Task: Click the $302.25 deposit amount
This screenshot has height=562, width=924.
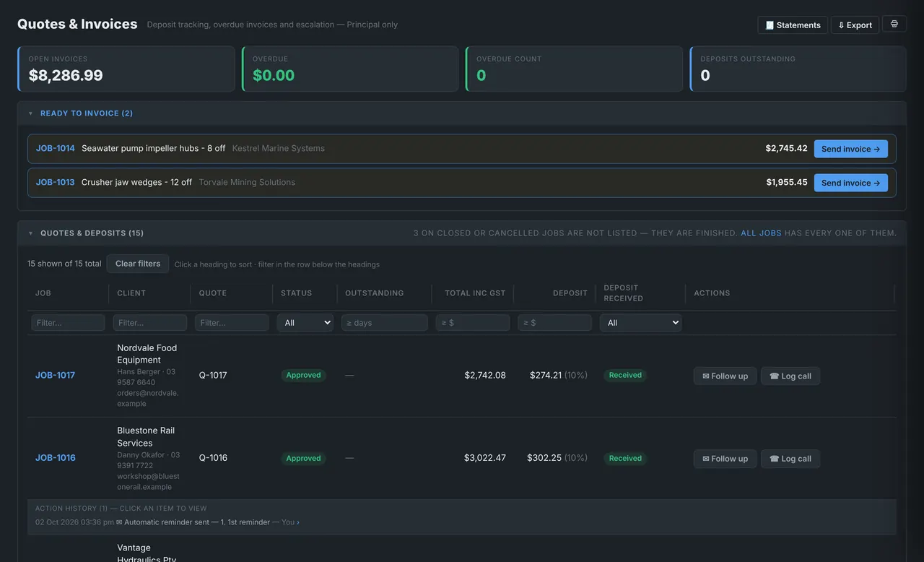Action: point(544,458)
